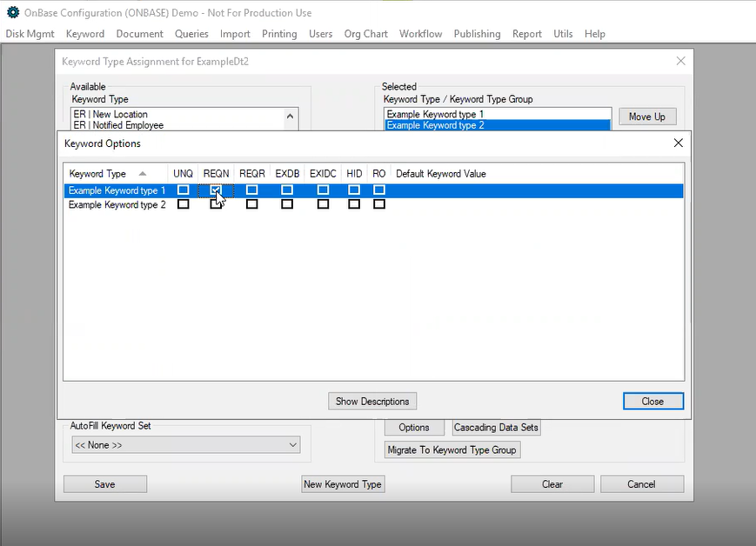Image resolution: width=756 pixels, height=546 pixels.
Task: Click the Show Descriptions button
Action: [371, 401]
